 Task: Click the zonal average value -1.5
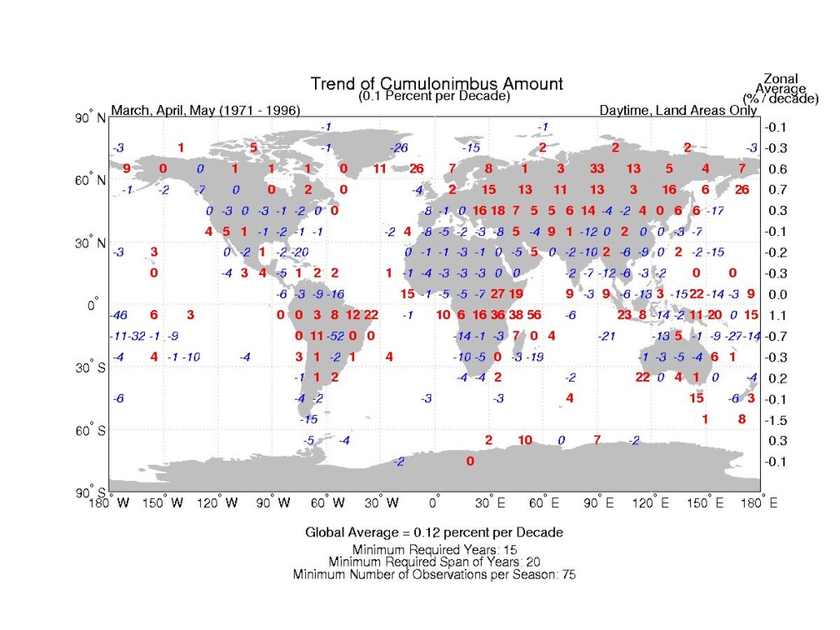point(775,419)
